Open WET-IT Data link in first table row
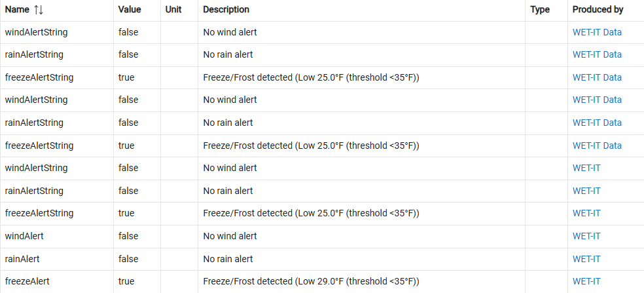This screenshot has width=644, height=293. click(x=597, y=32)
